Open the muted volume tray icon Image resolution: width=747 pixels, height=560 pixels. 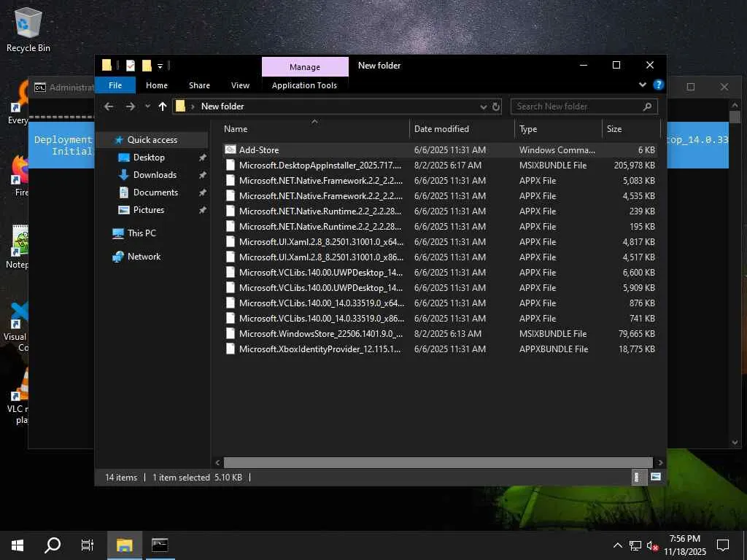(652, 545)
